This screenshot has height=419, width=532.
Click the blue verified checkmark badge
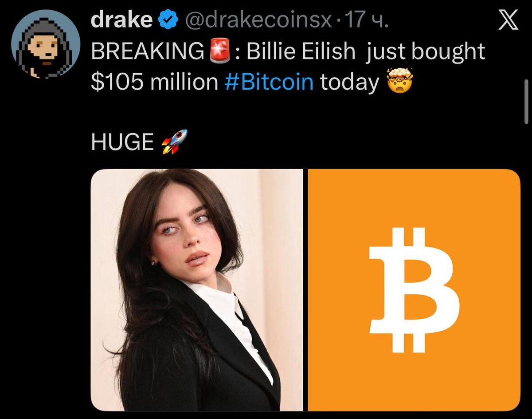(168, 20)
